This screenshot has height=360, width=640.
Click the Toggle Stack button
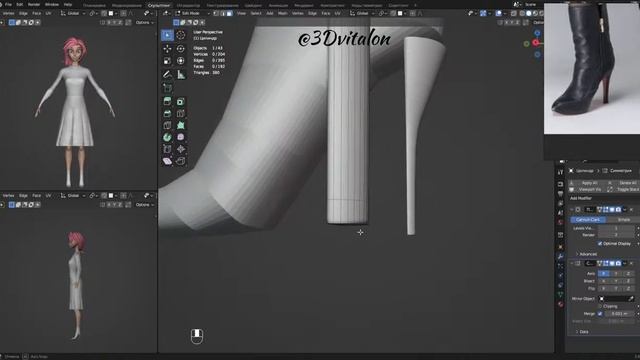pyautogui.click(x=624, y=190)
